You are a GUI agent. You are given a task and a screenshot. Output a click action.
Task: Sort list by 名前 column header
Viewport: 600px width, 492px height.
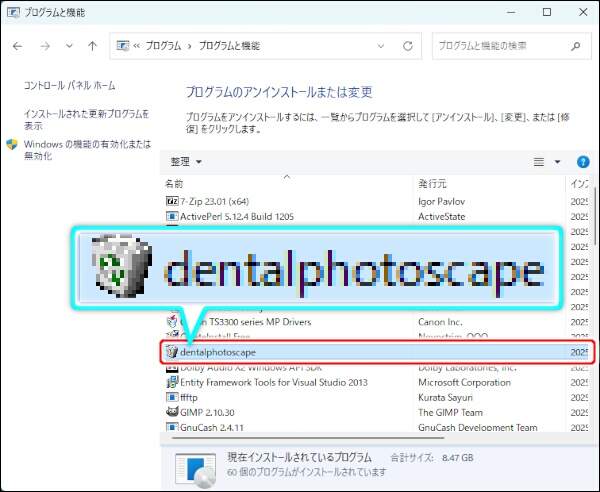[x=176, y=184]
